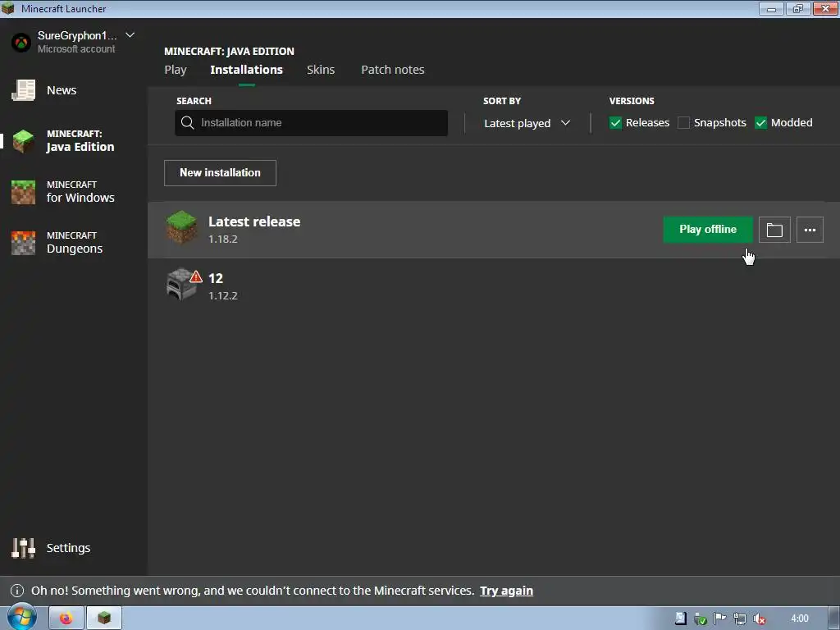This screenshot has height=630, width=840.
Task: Select the 12 installation title
Action: tap(216, 278)
